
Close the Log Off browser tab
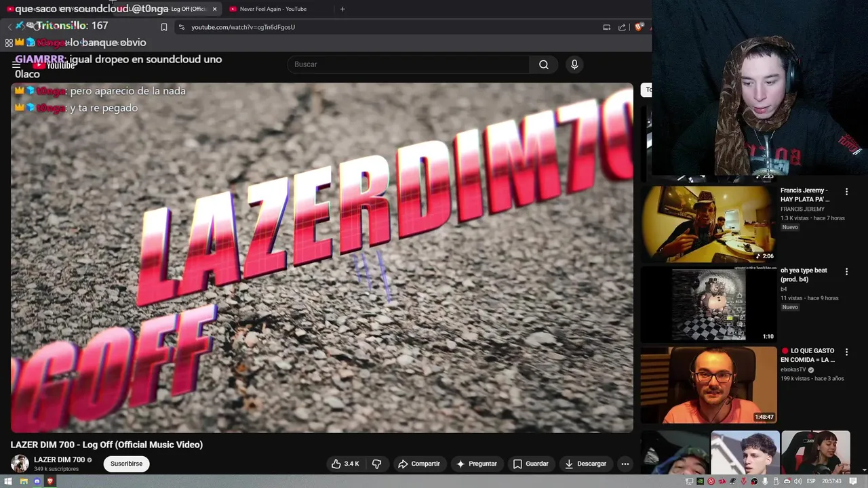(x=214, y=9)
